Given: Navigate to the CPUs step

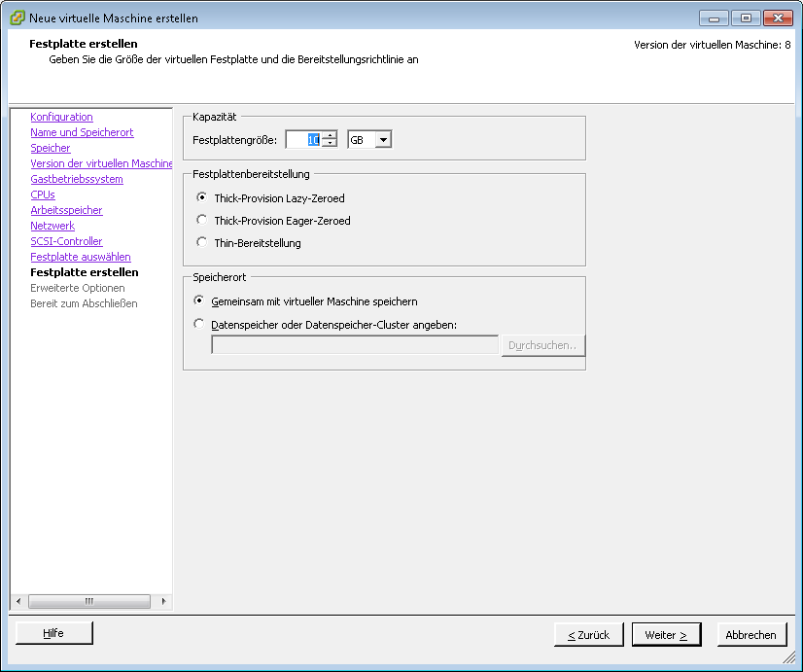Looking at the screenshot, I should click(43, 195).
